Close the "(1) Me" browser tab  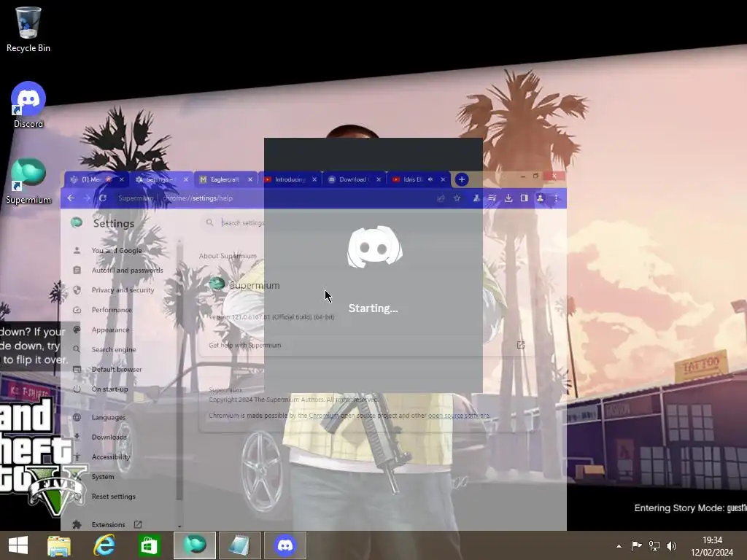(122, 179)
